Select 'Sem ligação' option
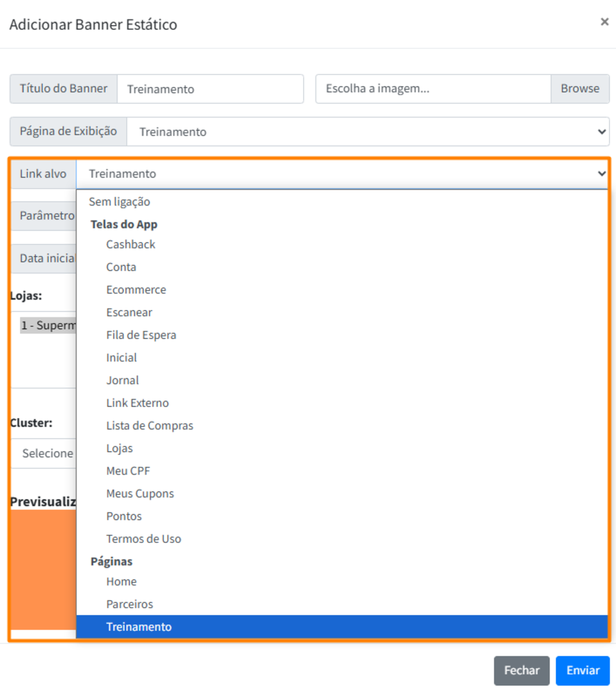The height and width of the screenshot is (690, 616). (x=119, y=202)
